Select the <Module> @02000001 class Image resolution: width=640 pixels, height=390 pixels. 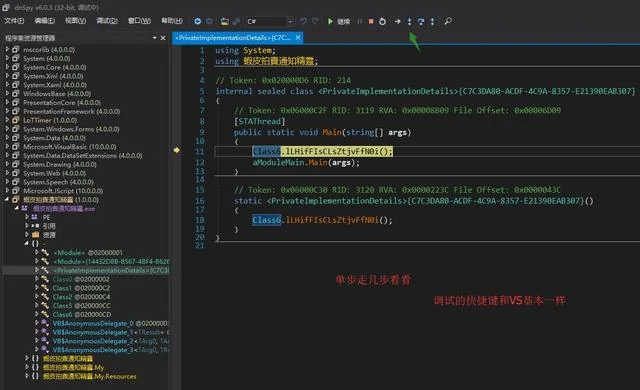point(88,253)
